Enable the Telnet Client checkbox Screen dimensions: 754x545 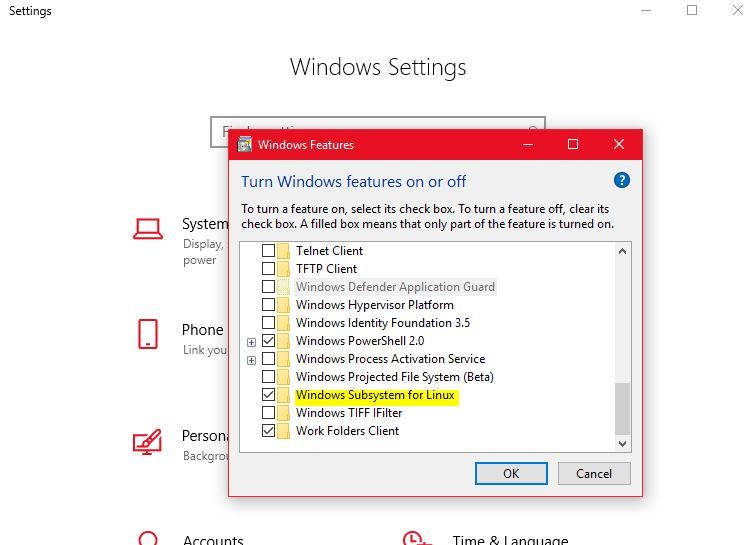(268, 251)
